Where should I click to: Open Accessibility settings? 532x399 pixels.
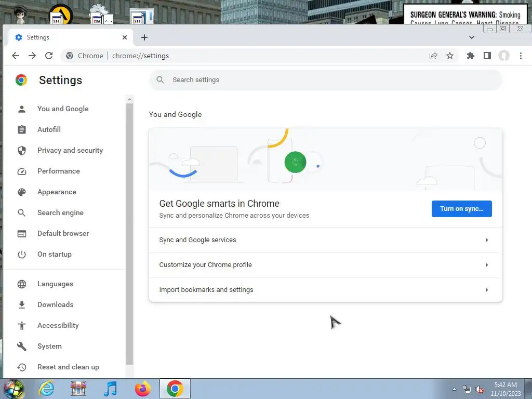click(58, 325)
